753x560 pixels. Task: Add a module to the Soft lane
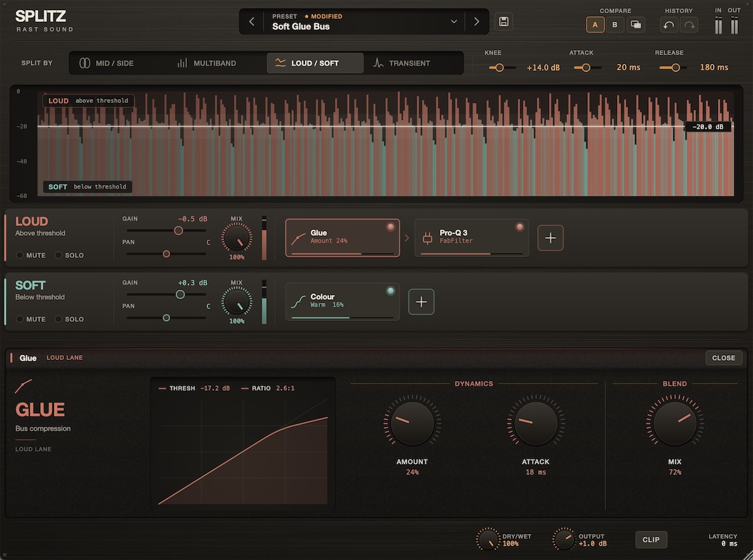click(421, 302)
